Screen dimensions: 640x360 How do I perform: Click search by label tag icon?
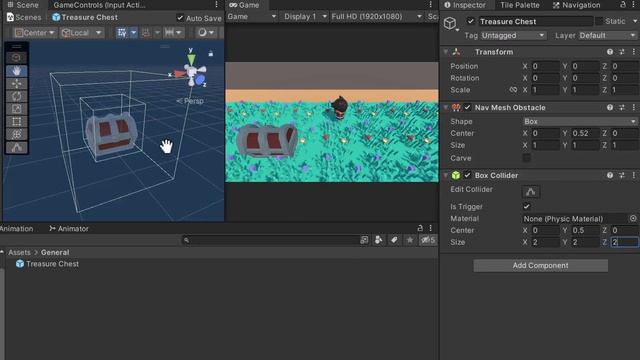point(394,240)
